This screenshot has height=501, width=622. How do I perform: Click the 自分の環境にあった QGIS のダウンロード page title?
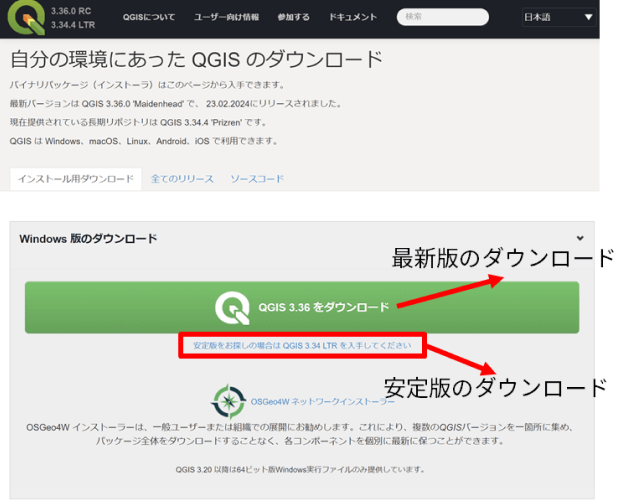pos(196,59)
